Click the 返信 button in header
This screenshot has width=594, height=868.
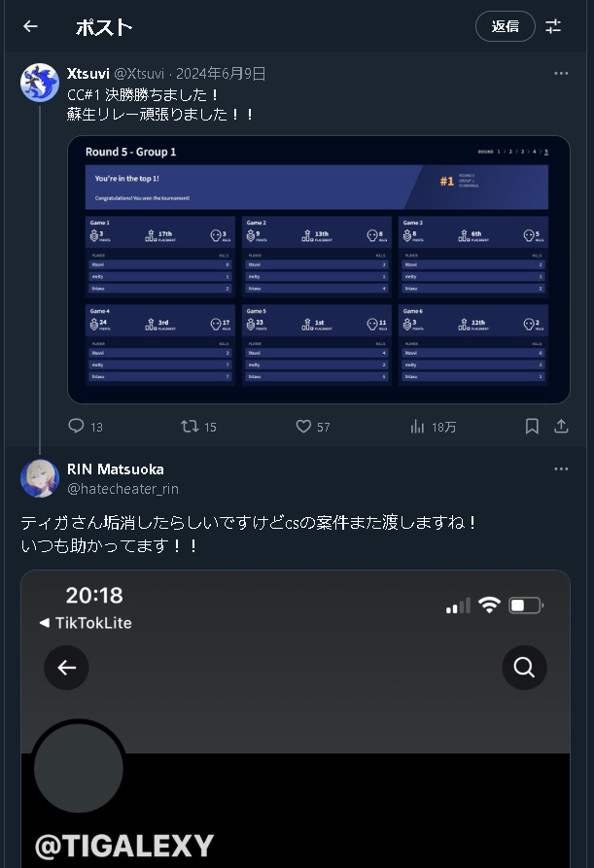coord(505,26)
